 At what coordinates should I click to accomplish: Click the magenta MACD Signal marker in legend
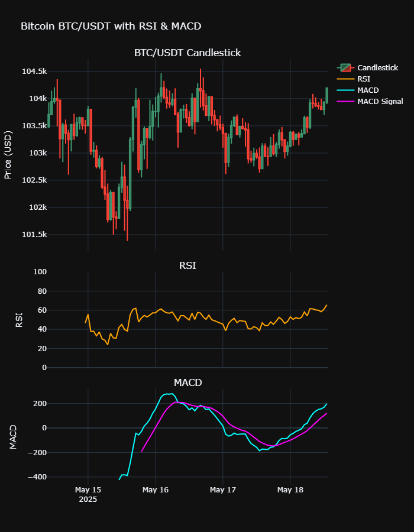pos(345,102)
